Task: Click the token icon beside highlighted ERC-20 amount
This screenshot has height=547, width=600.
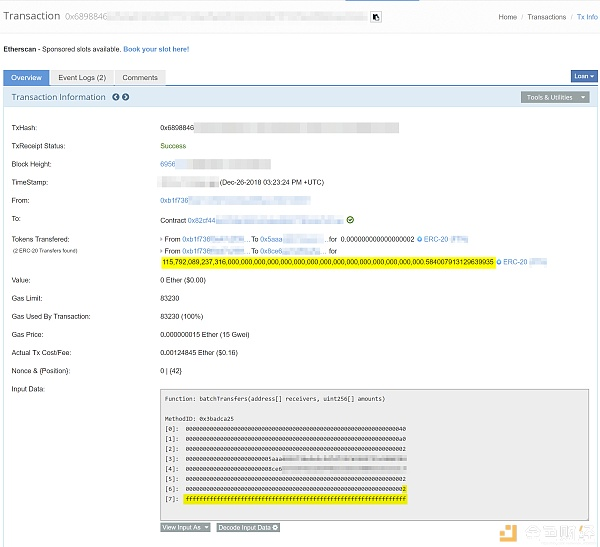Action: (499, 262)
